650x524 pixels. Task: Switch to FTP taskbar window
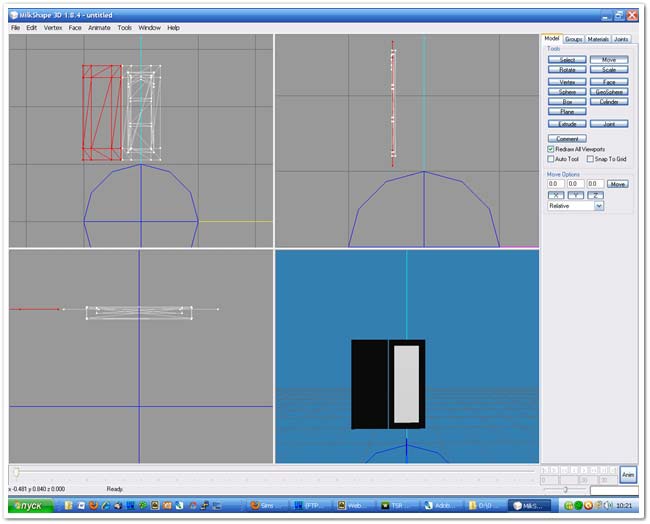[x=311, y=506]
